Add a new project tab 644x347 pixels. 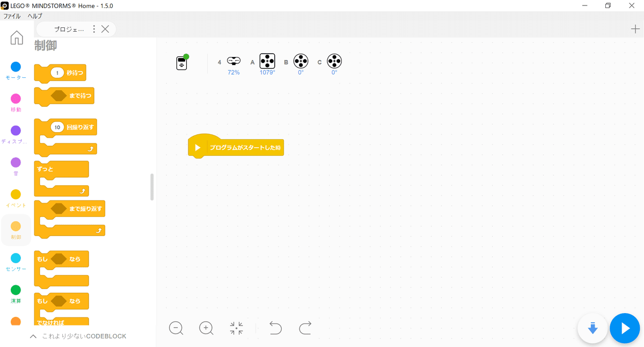[635, 29]
